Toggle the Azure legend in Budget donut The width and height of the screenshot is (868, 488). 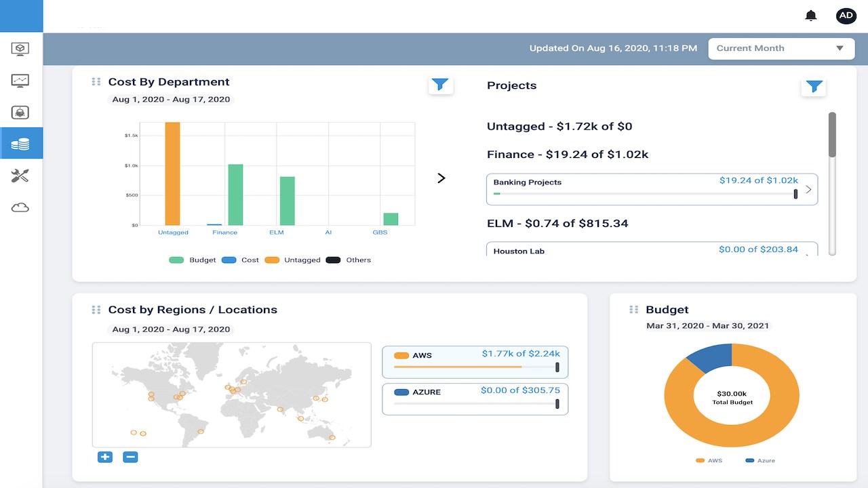point(759,461)
